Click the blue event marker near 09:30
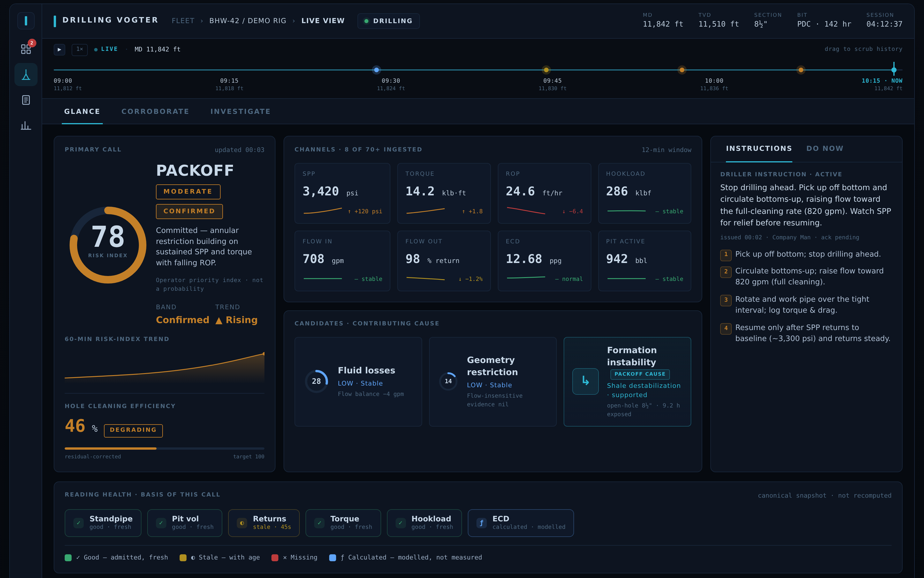924x578 pixels. (377, 70)
